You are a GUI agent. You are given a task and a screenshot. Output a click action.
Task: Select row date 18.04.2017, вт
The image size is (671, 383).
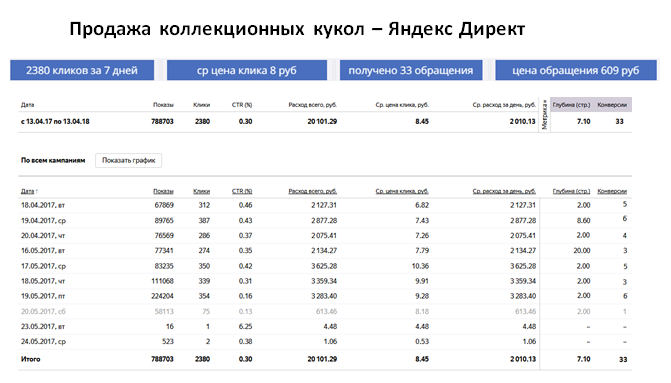43,205
